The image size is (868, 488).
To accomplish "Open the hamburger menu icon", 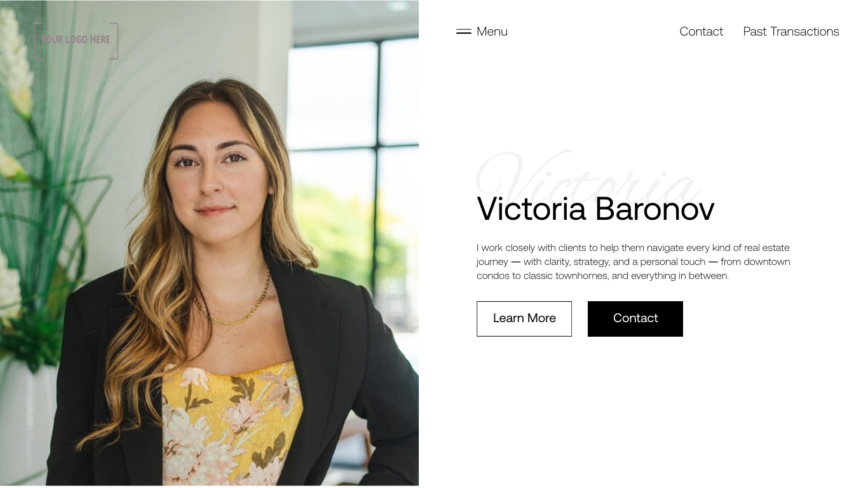I will (464, 32).
